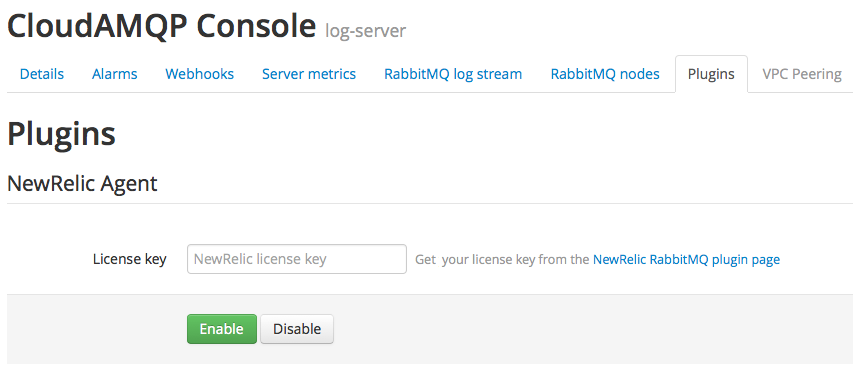Image resolution: width=853 pixels, height=388 pixels.
Task: View the RabbitMQ log stream tab
Action: [453, 74]
